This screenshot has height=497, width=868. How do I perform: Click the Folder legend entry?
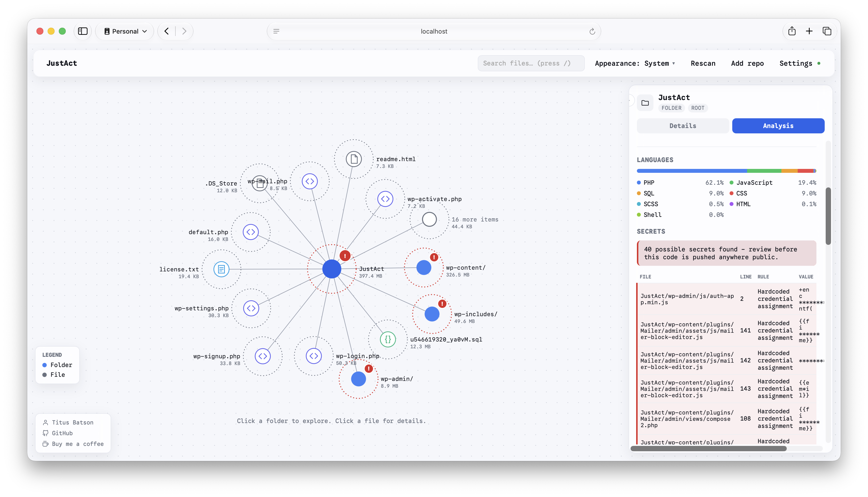click(x=57, y=365)
